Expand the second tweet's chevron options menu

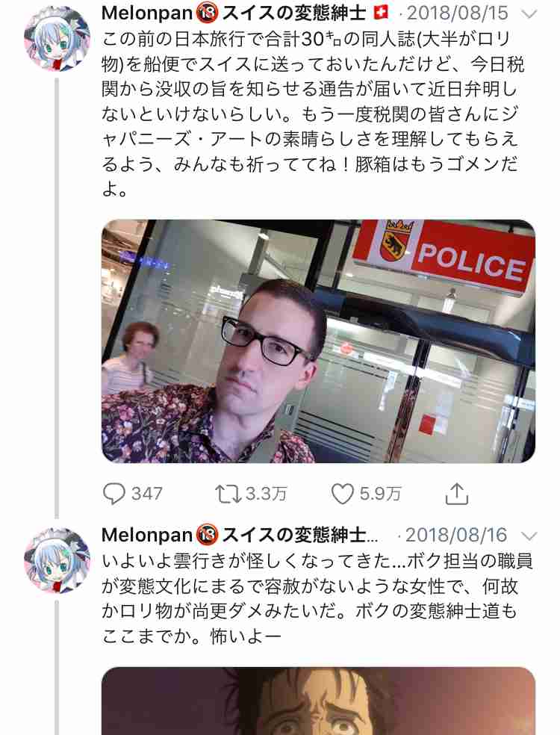(529, 536)
